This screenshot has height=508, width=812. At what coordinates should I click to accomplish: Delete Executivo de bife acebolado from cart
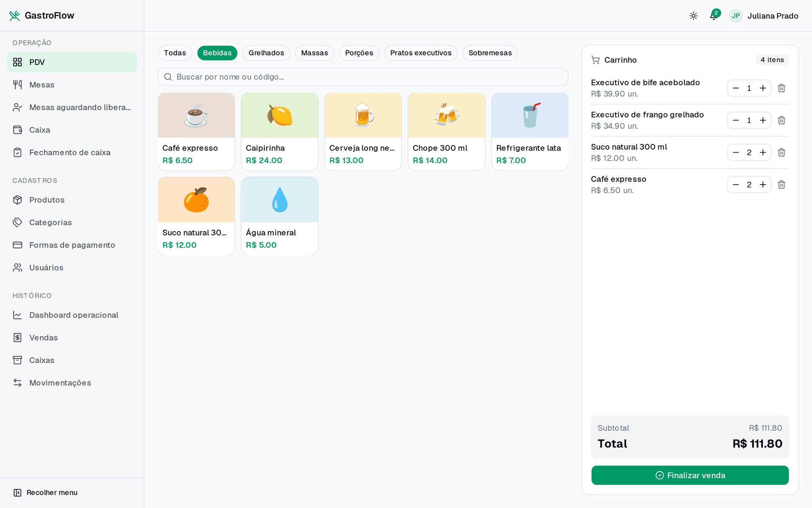(781, 88)
